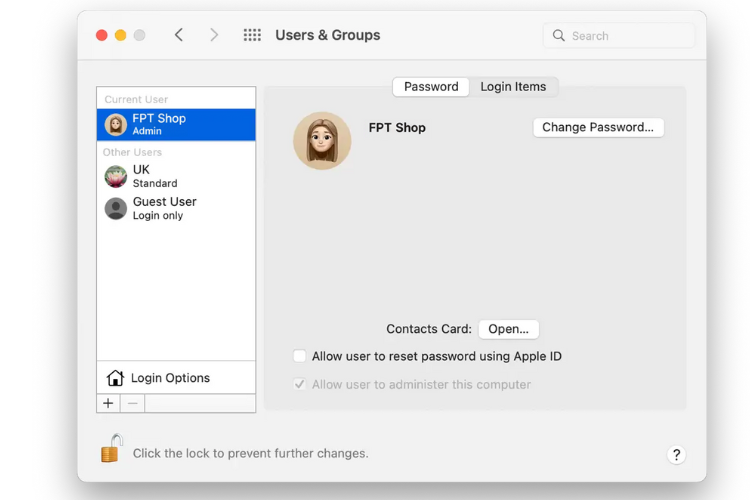Minimize the window with the yellow button

121,35
